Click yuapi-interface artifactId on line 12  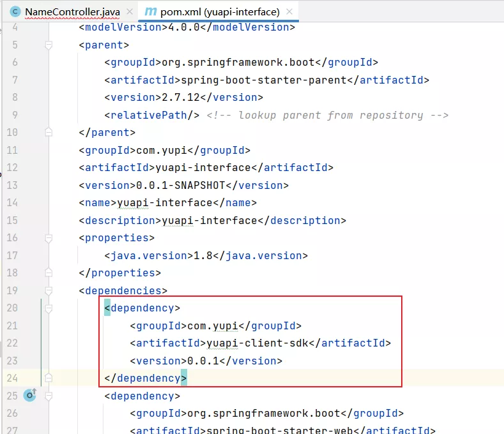[203, 168]
